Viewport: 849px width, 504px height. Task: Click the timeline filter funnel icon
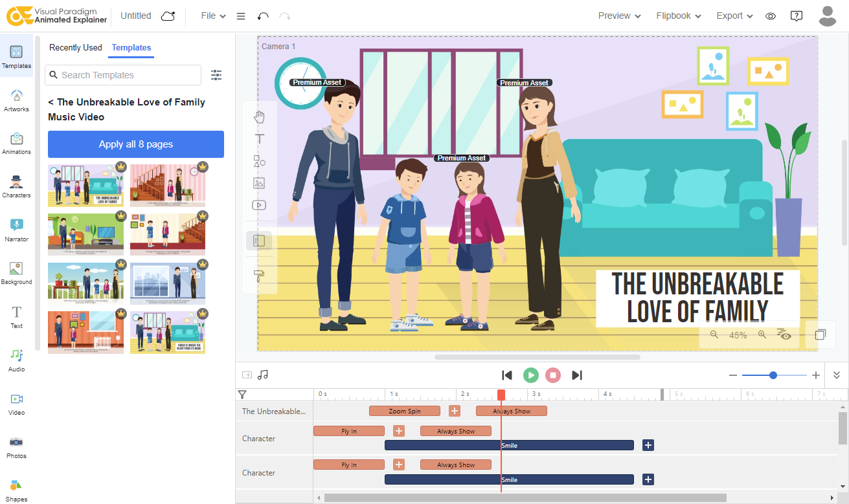click(x=242, y=394)
